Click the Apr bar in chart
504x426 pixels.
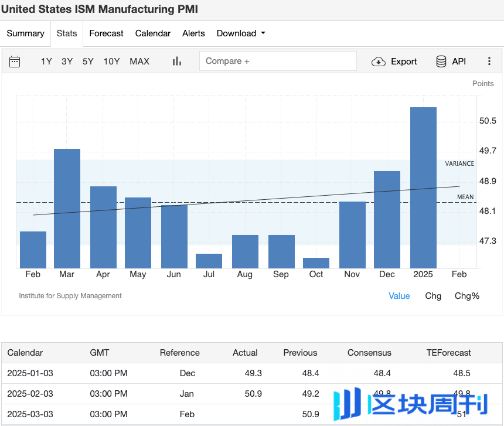pyautogui.click(x=104, y=227)
